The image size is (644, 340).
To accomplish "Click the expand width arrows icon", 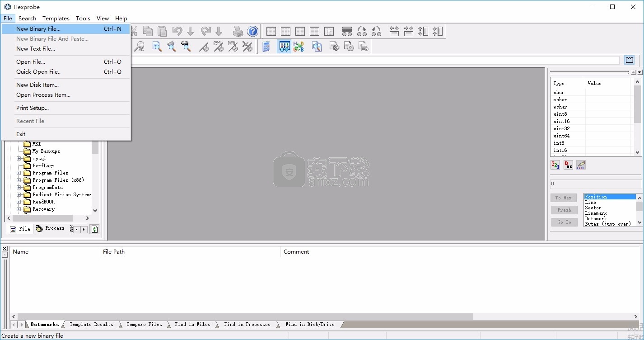I will point(394,31).
